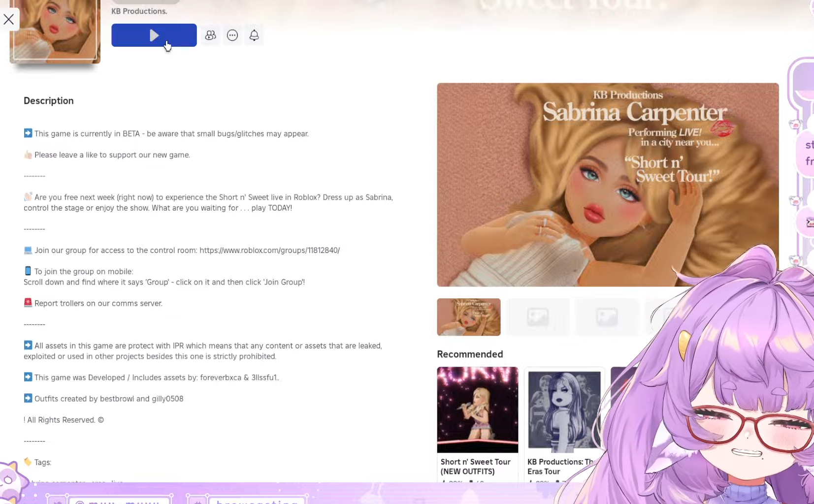This screenshot has width=814, height=504.
Task: Click the 'All assets in this game' paragraph
Action: click(x=203, y=351)
